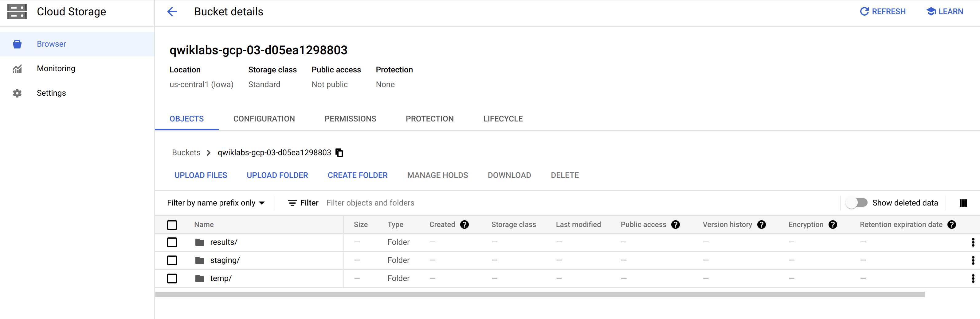Open help tooltip for Encryption column
The image size is (980, 319).
tap(833, 225)
